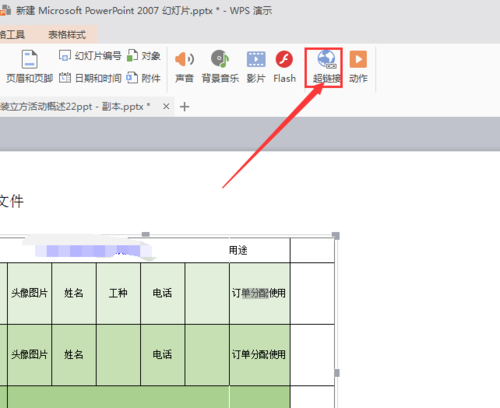The width and height of the screenshot is (500, 408).
Task: Insert slide number (幻灯片编号)
Action: 90,56
